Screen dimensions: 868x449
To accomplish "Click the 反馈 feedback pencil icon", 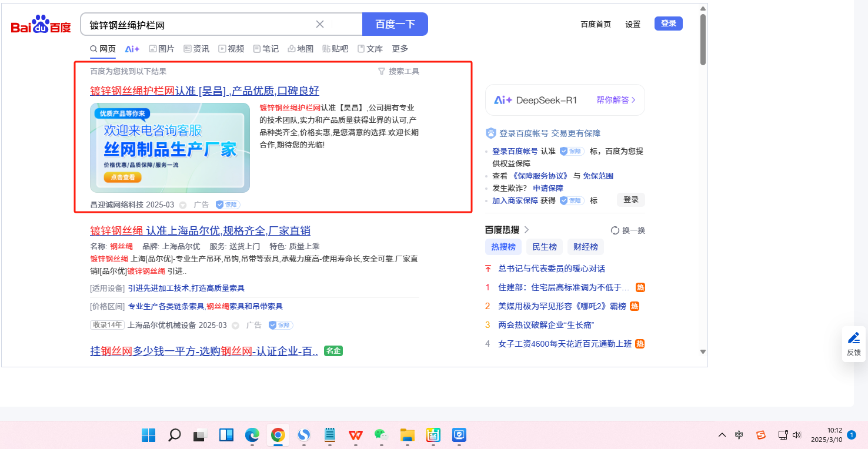I will click(854, 338).
